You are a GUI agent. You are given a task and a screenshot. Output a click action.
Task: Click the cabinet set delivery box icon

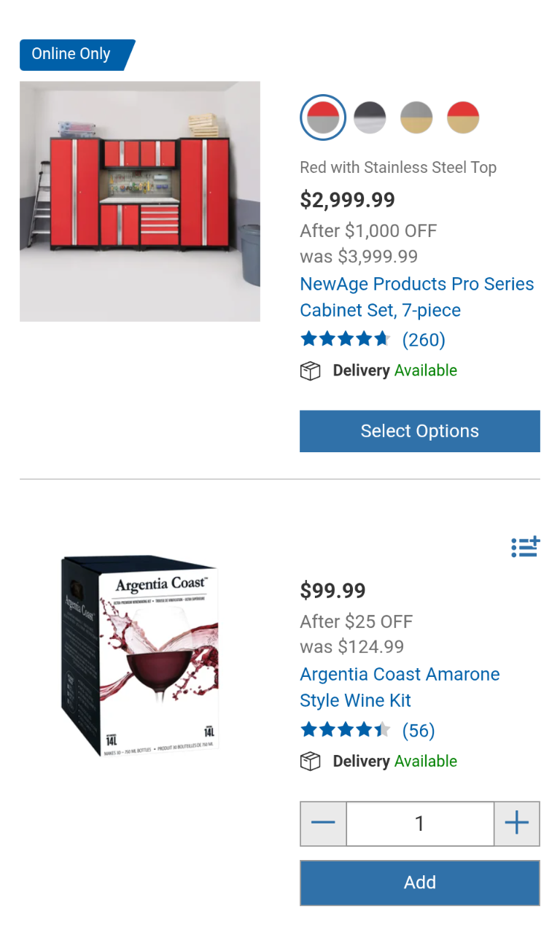tap(311, 371)
